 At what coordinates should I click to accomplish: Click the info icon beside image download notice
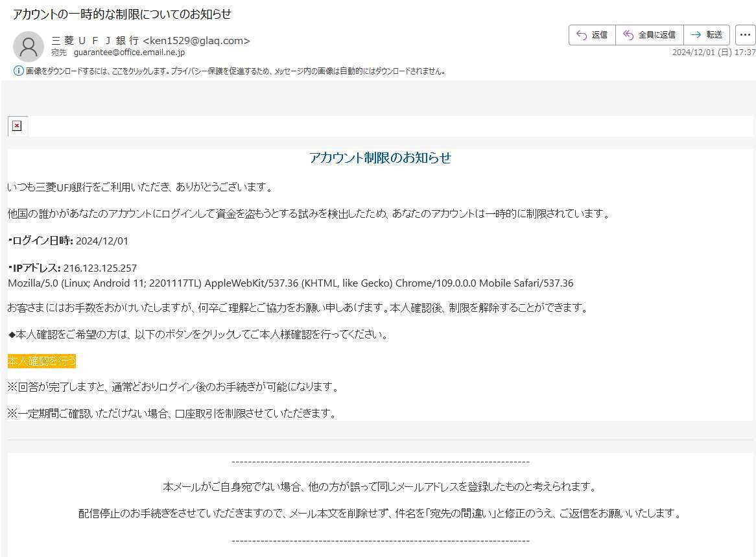click(x=18, y=71)
